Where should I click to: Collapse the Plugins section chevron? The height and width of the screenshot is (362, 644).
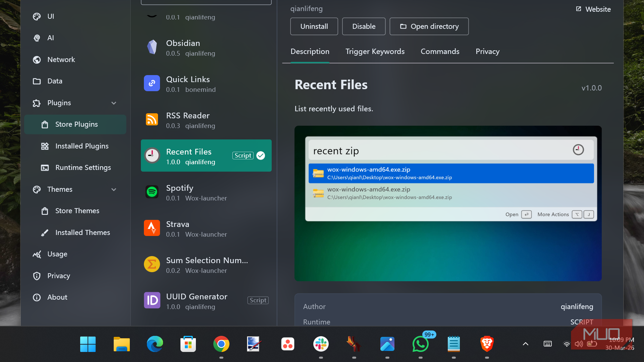click(114, 103)
